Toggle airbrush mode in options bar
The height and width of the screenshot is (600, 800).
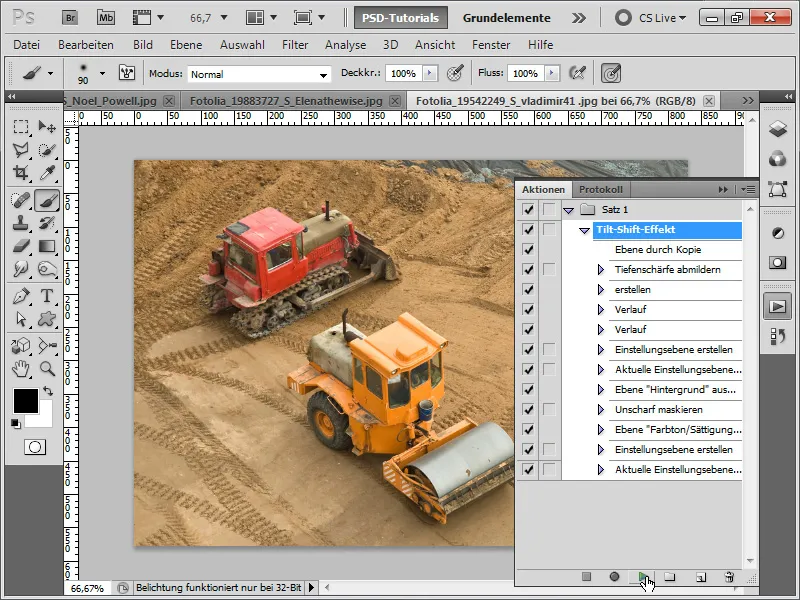tap(577, 73)
